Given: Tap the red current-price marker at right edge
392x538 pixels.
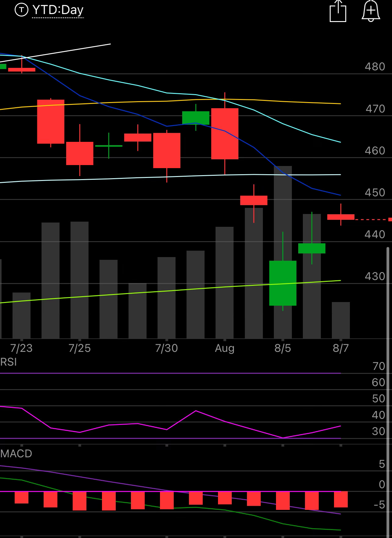Looking at the screenshot, I should pos(390,219).
